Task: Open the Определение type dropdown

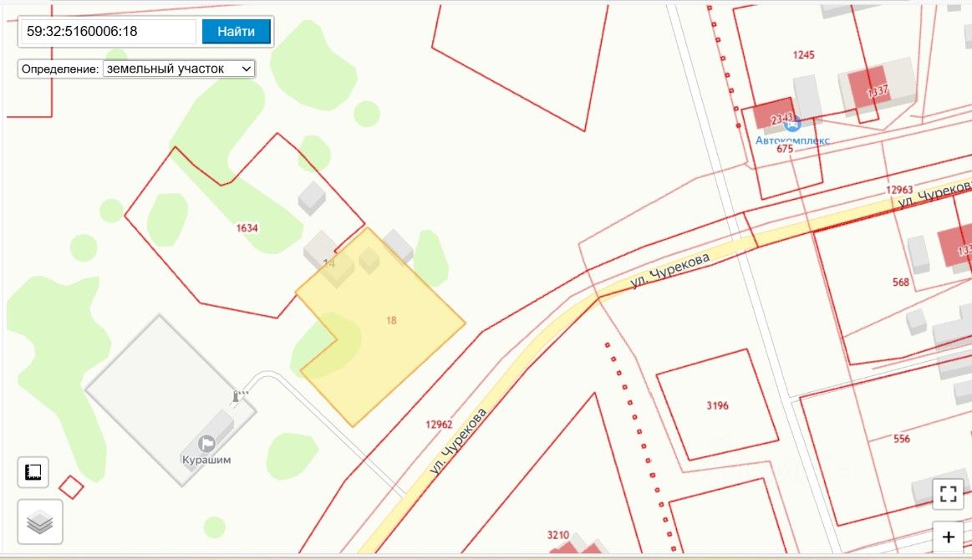Action: point(179,69)
